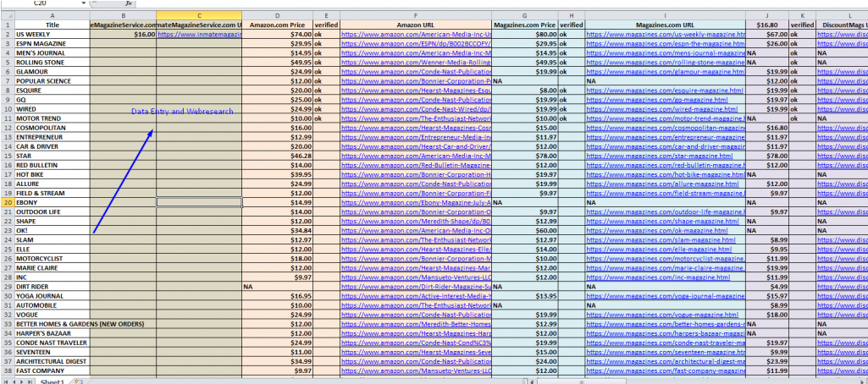The width and height of the screenshot is (868, 384).
Task: Click the '$67.00' cell in column J
Action: [767, 35]
